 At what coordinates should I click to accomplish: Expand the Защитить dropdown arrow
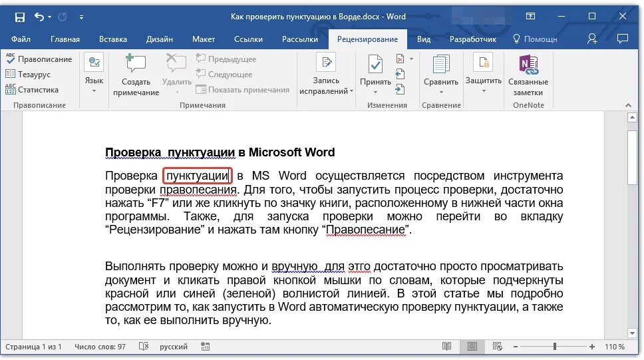point(484,90)
